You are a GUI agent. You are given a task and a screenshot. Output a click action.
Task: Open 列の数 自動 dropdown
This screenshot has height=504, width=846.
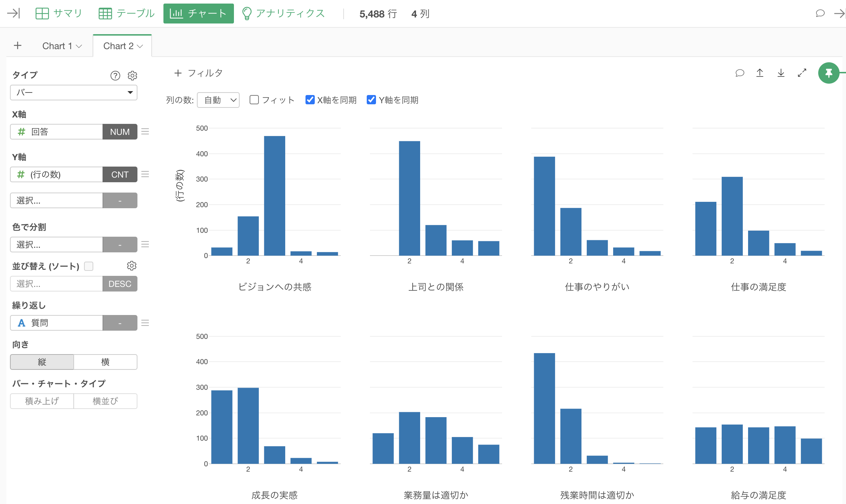coord(218,100)
